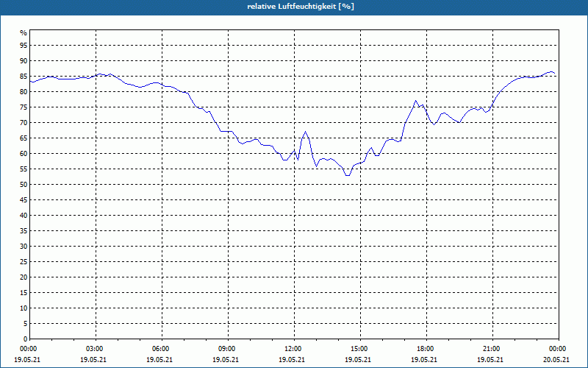588x368 pixels.
Task: Click the '30' label on y-axis
Action: (x=24, y=247)
